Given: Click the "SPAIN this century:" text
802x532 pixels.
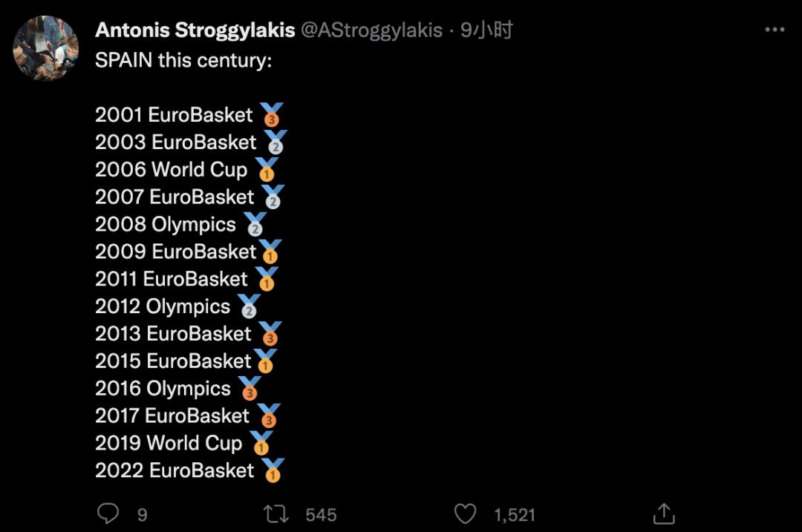Looking at the screenshot, I should pos(183,60).
